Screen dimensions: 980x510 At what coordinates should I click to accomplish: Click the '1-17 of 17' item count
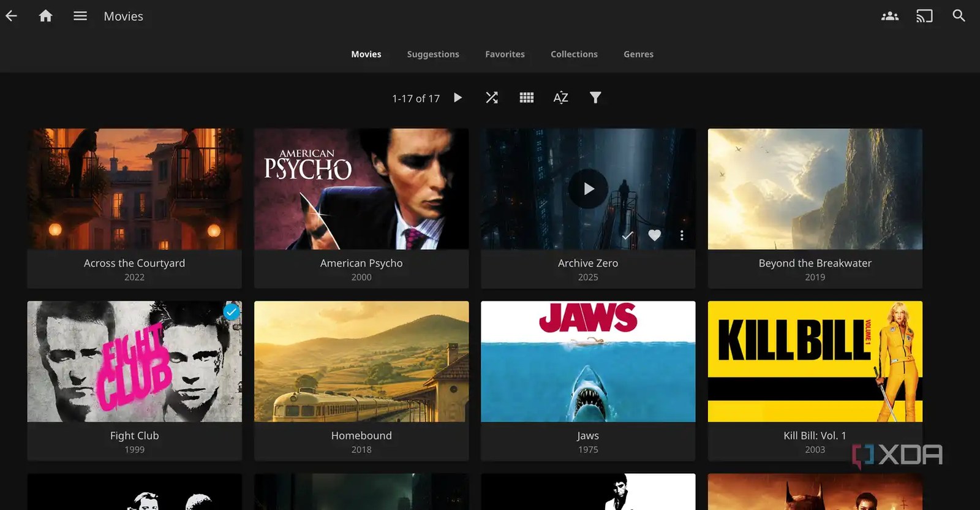click(x=416, y=98)
